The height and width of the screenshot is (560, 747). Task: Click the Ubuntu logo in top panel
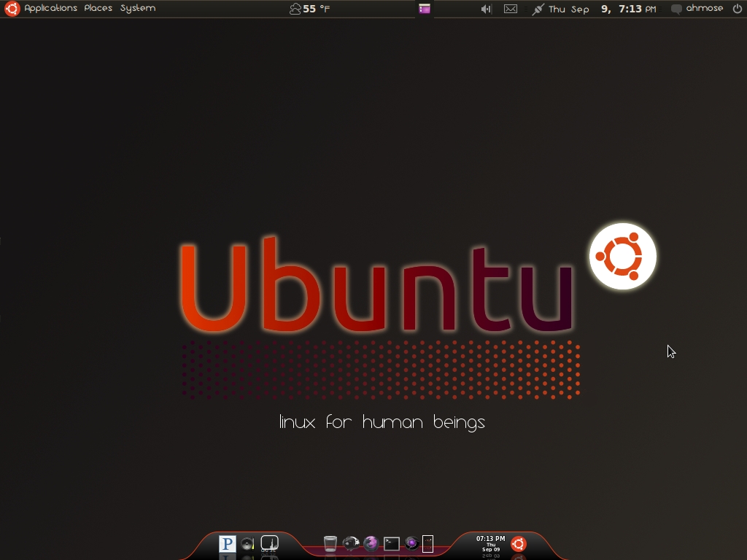tap(12, 9)
